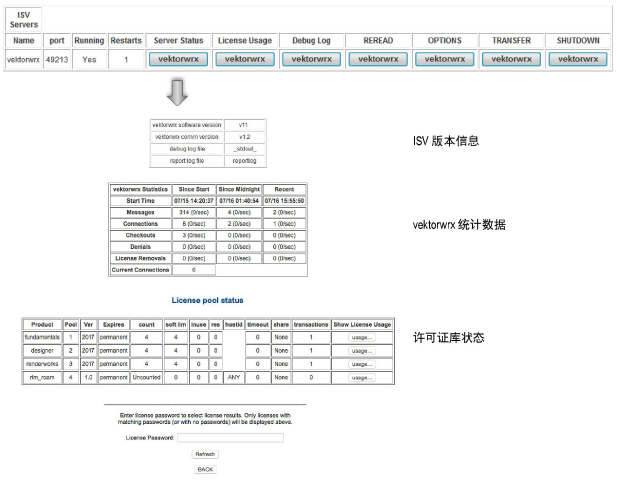Open vektorwrx License Usage
Image resolution: width=620 pixels, height=483 pixels.
click(245, 59)
